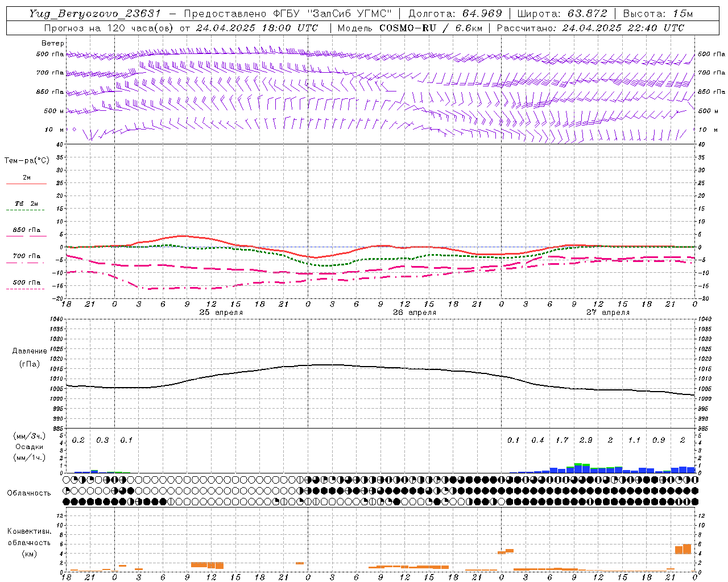Click the Ветер wind panel label
Screen dimensions: 728x582
53,43
